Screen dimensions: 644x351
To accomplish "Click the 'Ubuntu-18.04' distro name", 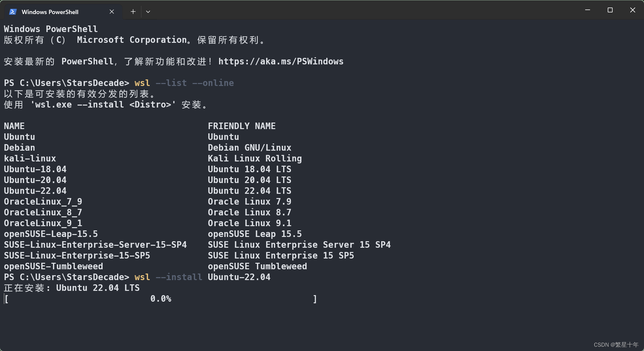I will pos(35,169).
